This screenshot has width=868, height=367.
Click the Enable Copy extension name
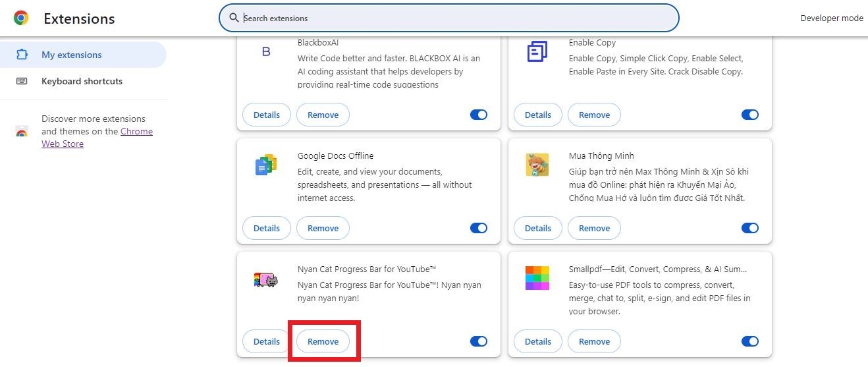pyautogui.click(x=592, y=42)
